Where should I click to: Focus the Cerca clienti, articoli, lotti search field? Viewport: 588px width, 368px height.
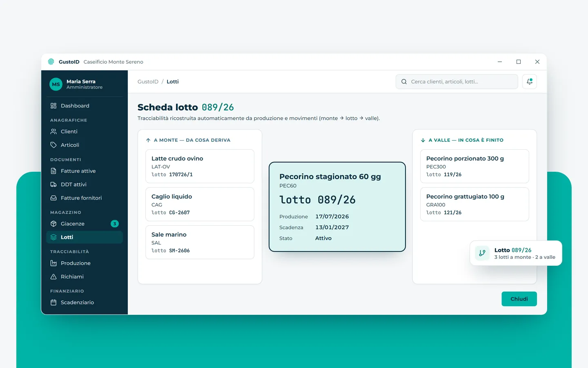tap(457, 81)
